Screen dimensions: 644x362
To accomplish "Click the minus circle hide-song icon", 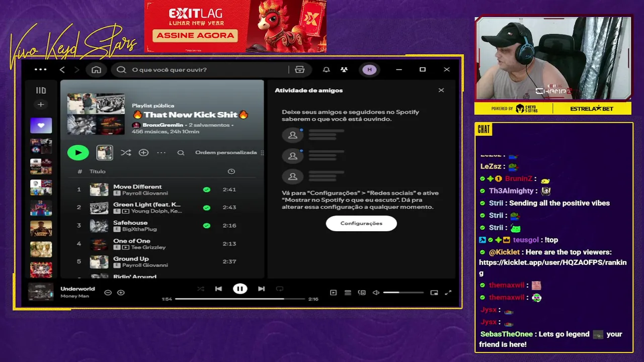I will [108, 292].
